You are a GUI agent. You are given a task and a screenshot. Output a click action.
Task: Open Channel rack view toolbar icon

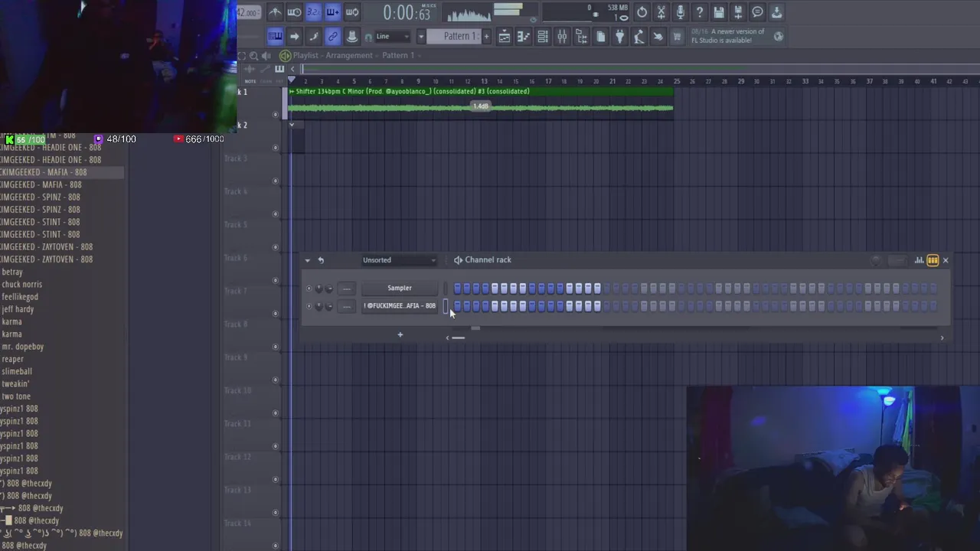point(543,36)
